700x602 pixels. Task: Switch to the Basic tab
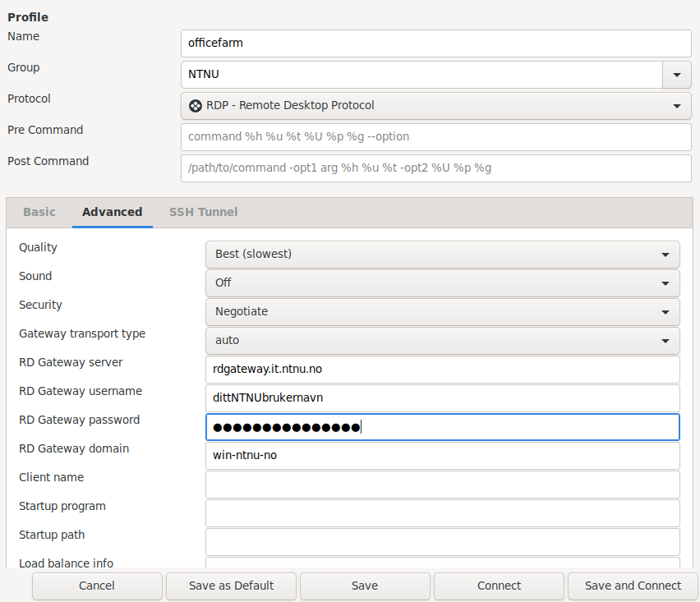pyautogui.click(x=39, y=212)
